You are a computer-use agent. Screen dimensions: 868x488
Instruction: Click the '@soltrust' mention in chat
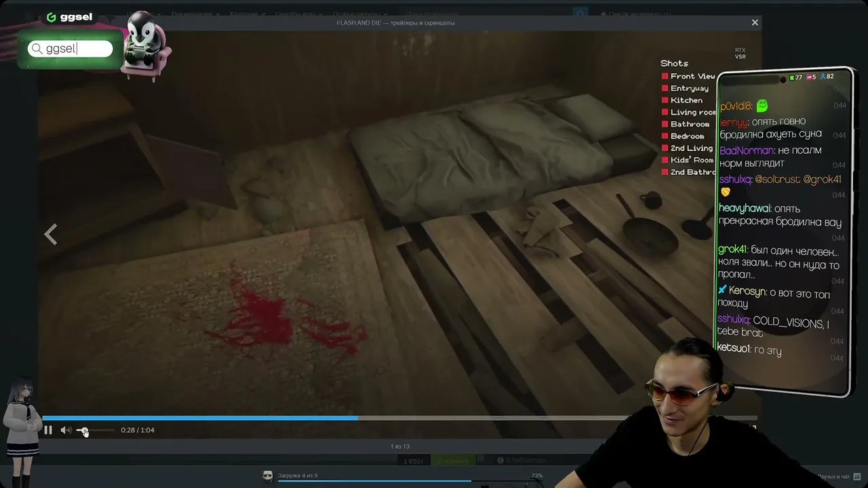pyautogui.click(x=777, y=180)
